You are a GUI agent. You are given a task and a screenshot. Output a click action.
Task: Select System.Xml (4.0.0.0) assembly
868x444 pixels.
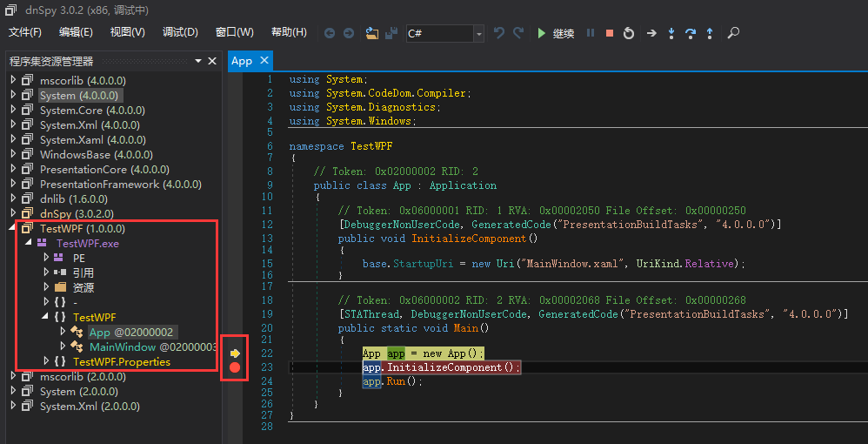[x=90, y=125]
